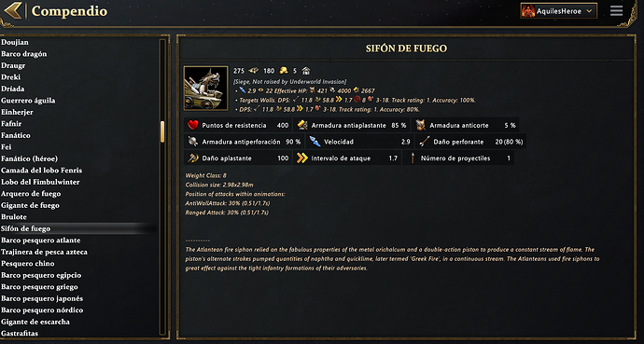This screenshot has height=344, width=644.
Task: Click the crush damage hammer icon
Action: (192, 158)
